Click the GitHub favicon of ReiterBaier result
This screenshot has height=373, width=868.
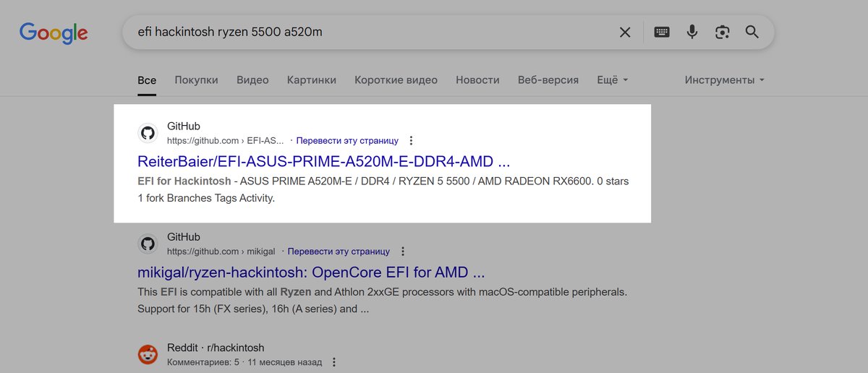[148, 133]
